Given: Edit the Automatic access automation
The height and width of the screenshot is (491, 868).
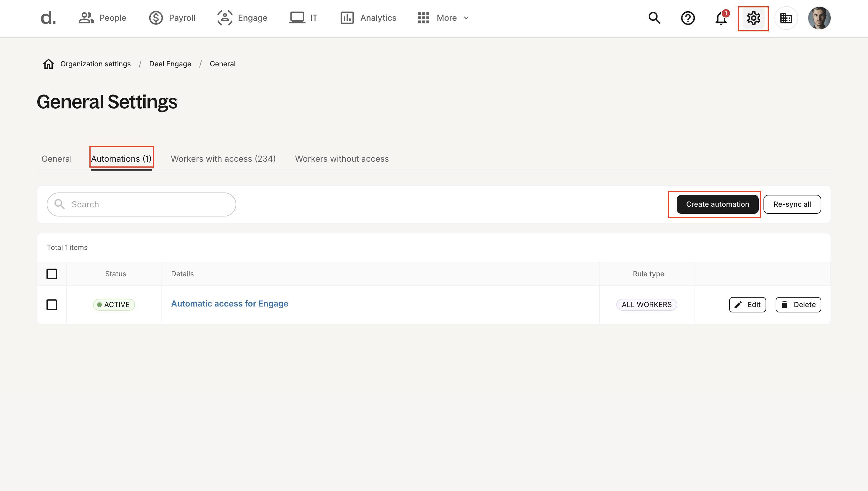Looking at the screenshot, I should (747, 305).
